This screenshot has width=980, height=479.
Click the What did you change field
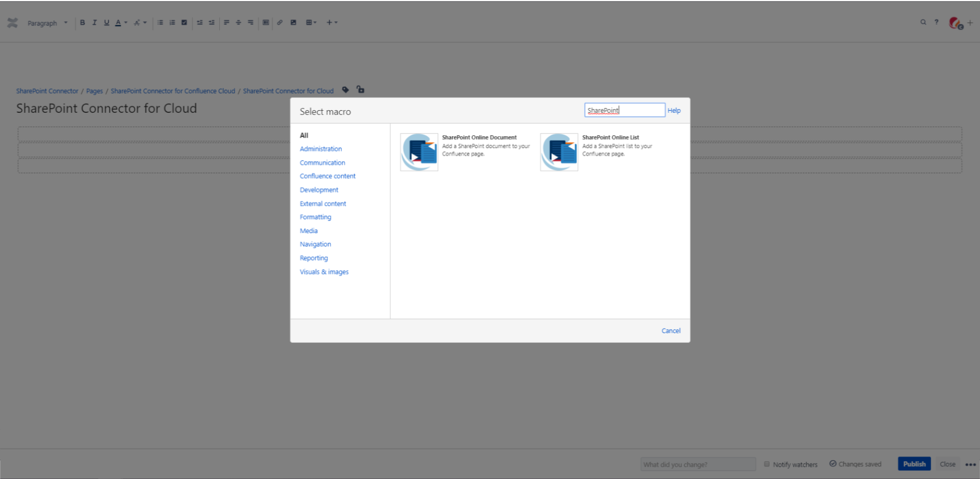698,464
